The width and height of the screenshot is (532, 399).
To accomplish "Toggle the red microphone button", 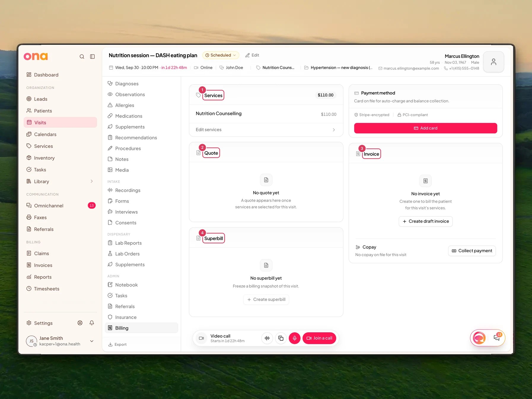I will pyautogui.click(x=294, y=338).
